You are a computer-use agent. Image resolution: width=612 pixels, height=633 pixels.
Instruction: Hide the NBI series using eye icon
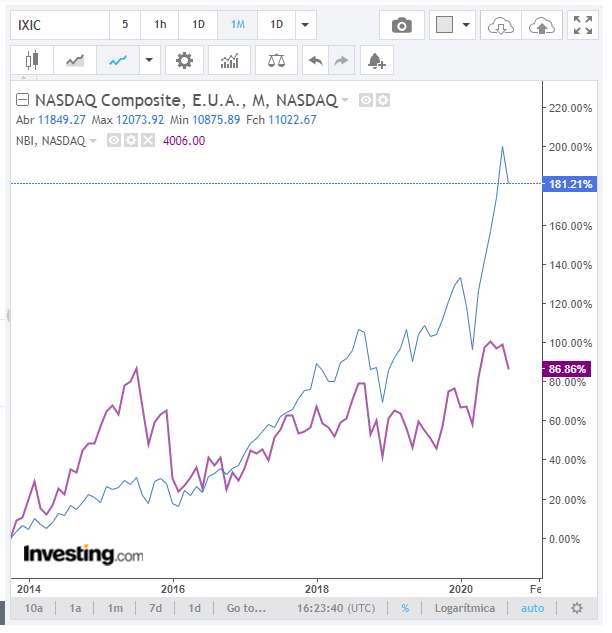pos(113,141)
